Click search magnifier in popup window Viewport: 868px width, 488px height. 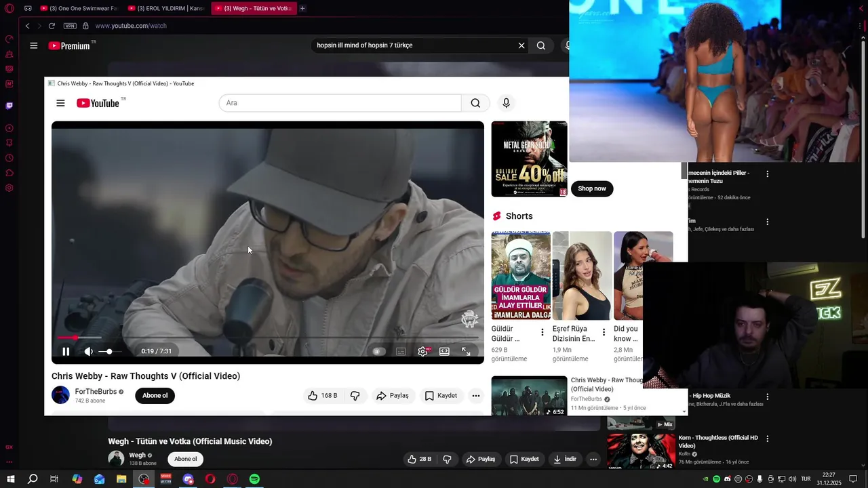point(475,103)
